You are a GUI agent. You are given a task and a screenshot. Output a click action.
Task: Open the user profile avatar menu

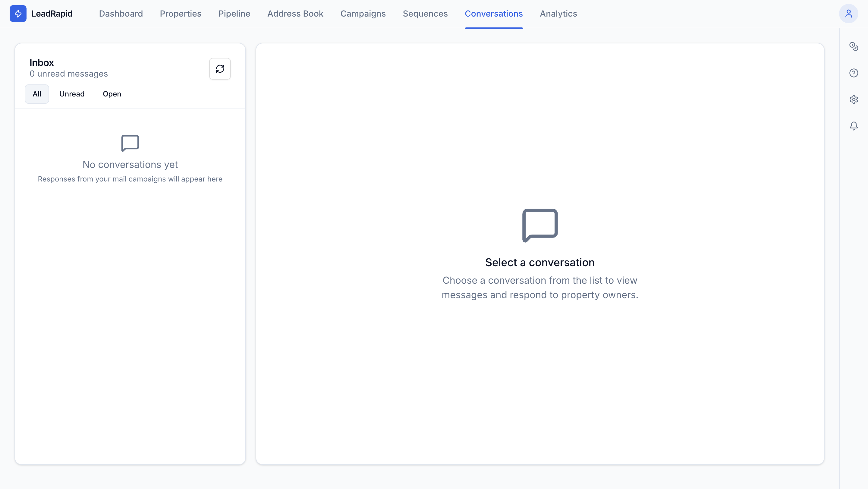[x=849, y=14]
